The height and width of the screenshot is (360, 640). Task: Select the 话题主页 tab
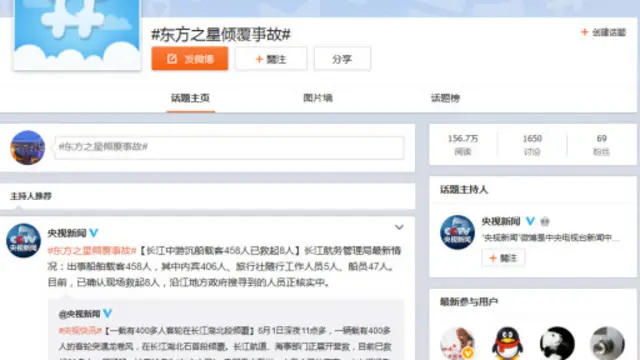[190, 98]
